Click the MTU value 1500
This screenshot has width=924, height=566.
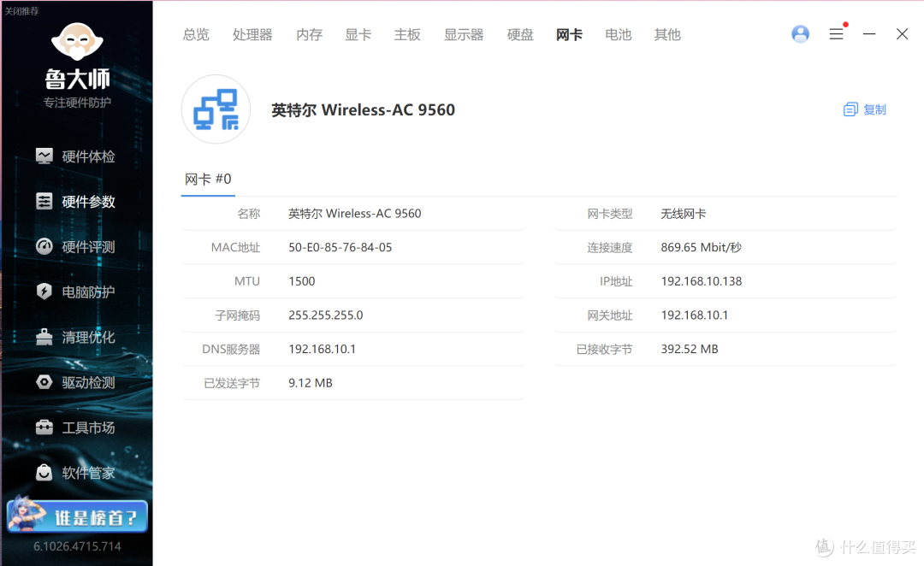pos(302,281)
